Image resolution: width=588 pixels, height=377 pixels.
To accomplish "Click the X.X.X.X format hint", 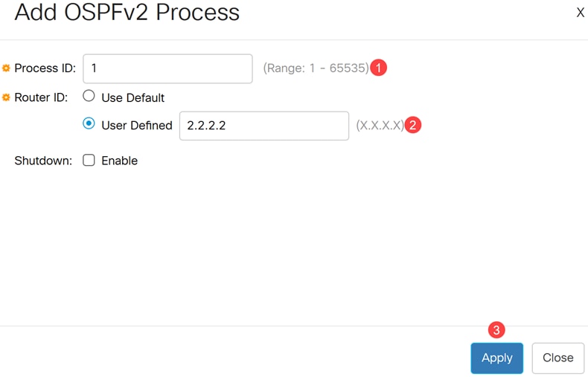I will [380, 126].
